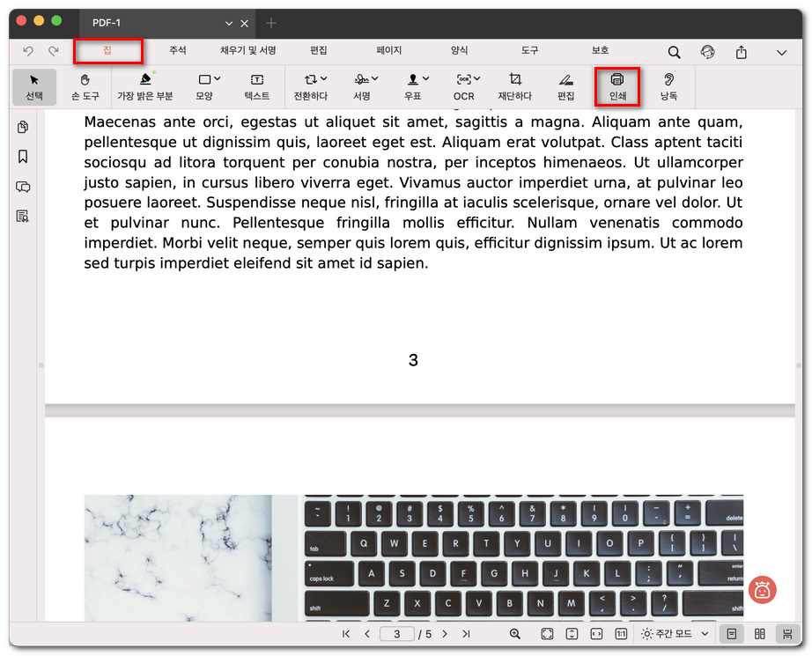Jump to the last page
812x656 pixels.
click(x=466, y=634)
